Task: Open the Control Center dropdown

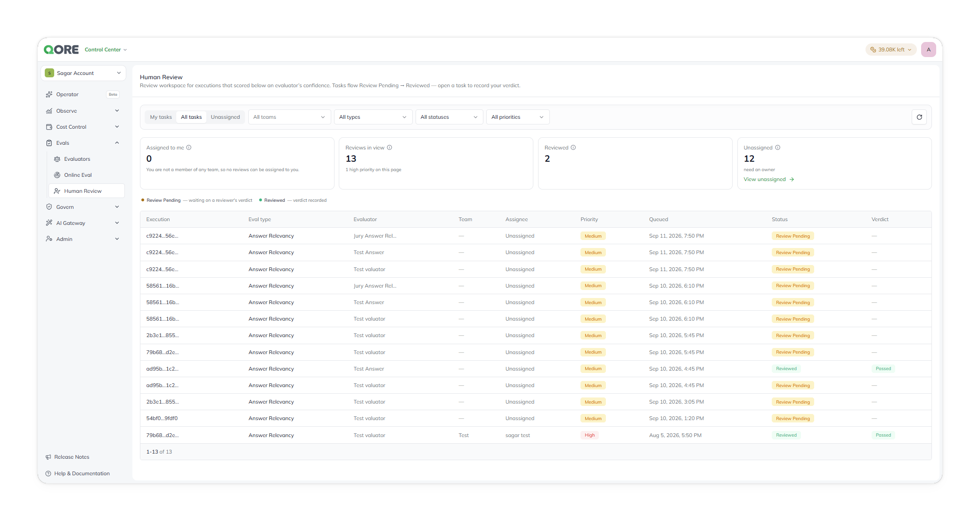Action: pyautogui.click(x=106, y=50)
